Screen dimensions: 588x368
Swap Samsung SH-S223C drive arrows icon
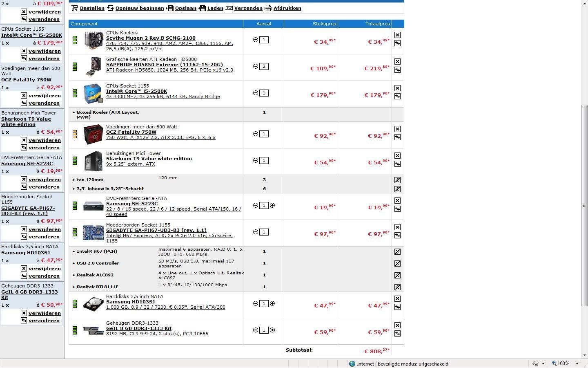coord(397,209)
